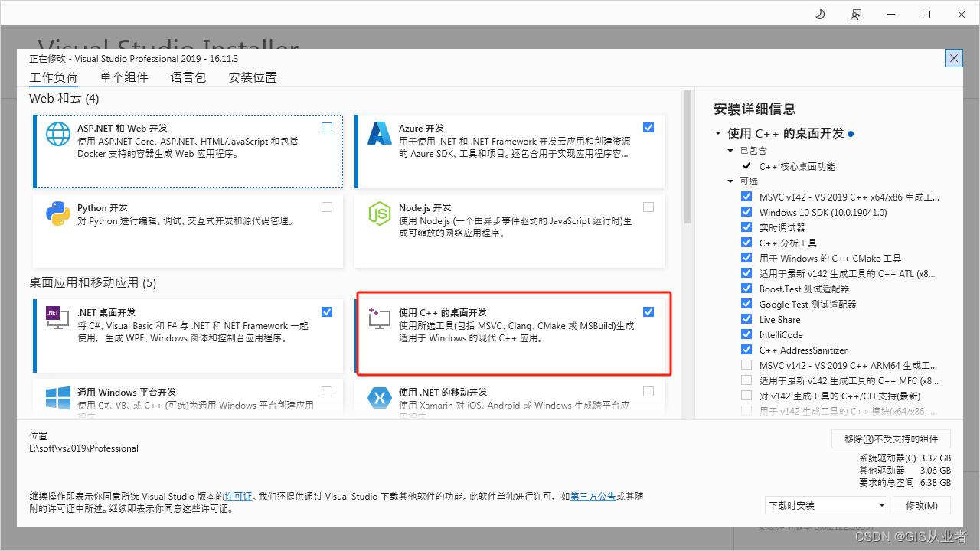This screenshot has width=980, height=551.
Task: Uncheck MSVC v142 x64/x86 build tools option
Action: coord(746,197)
